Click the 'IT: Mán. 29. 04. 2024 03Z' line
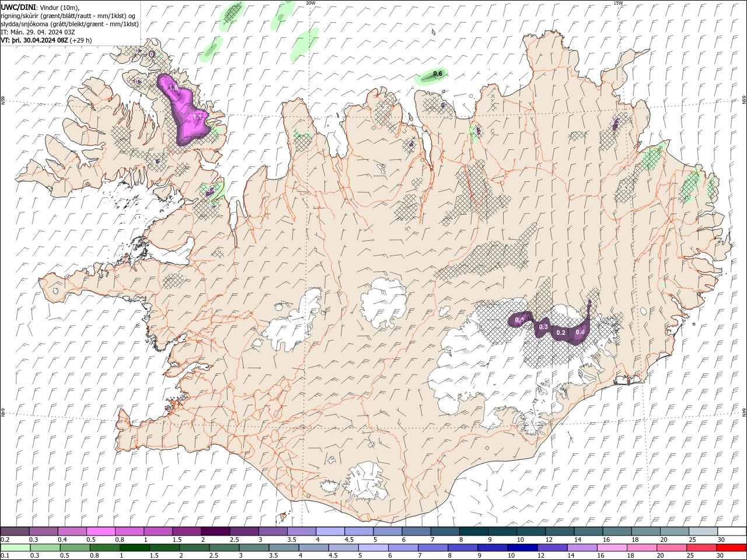The image size is (747, 560). (37, 32)
